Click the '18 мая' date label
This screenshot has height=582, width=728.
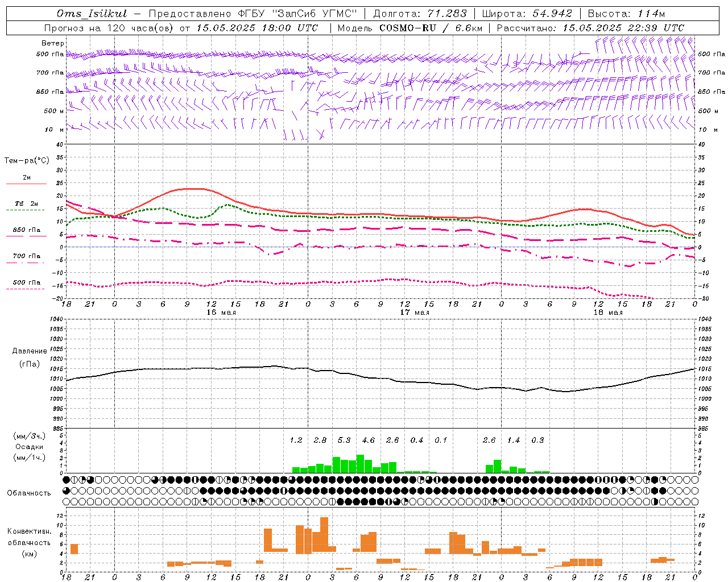click(608, 313)
